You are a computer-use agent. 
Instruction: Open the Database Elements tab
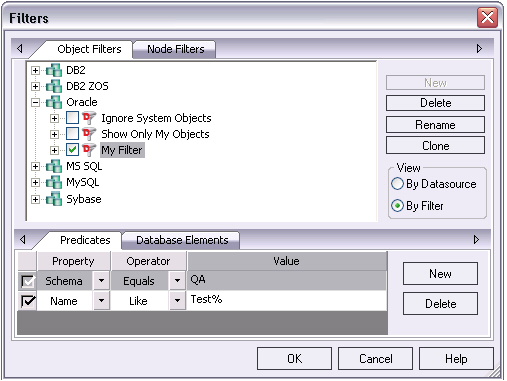click(182, 240)
